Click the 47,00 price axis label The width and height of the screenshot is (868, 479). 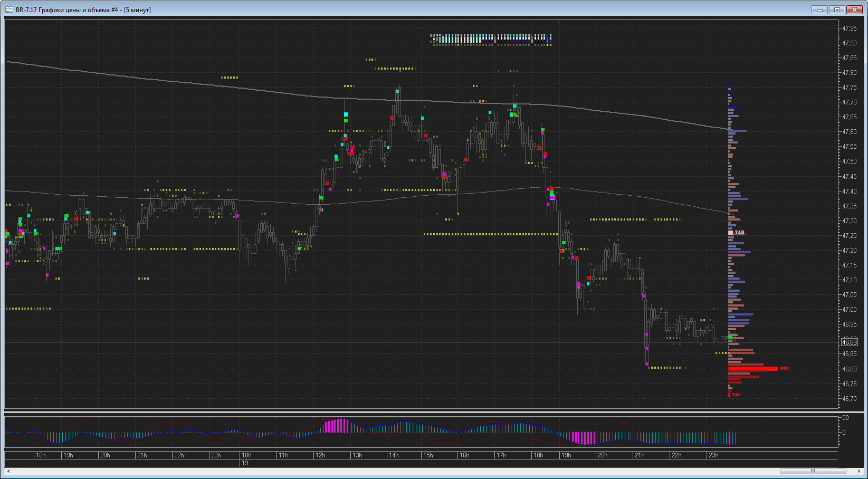tap(850, 310)
